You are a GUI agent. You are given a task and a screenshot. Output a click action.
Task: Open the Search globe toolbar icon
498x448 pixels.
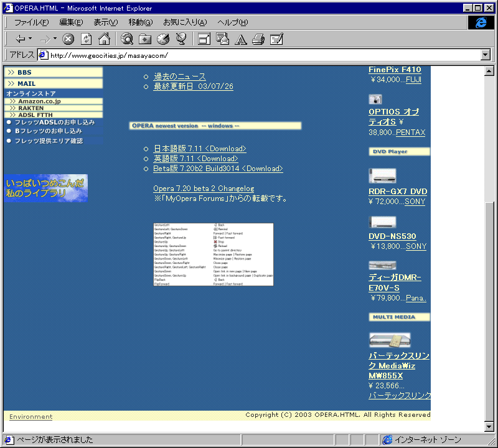(x=127, y=39)
